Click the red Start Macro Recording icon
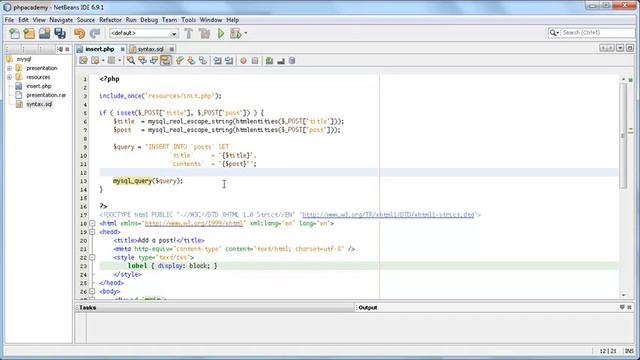640x360 pixels. [243, 61]
